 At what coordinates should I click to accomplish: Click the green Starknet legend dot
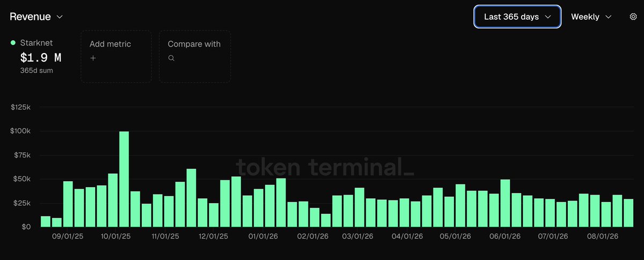point(13,43)
